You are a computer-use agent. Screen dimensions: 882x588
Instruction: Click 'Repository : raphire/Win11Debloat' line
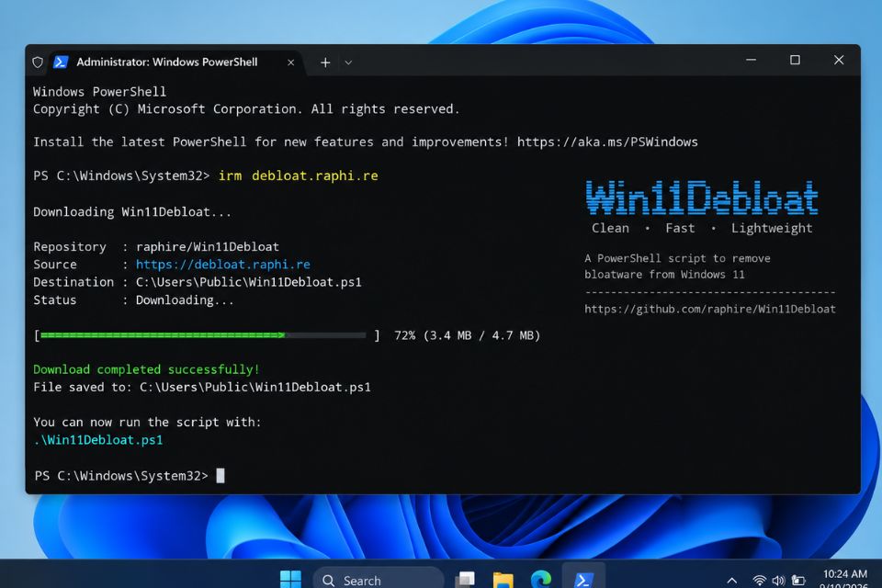[156, 246]
